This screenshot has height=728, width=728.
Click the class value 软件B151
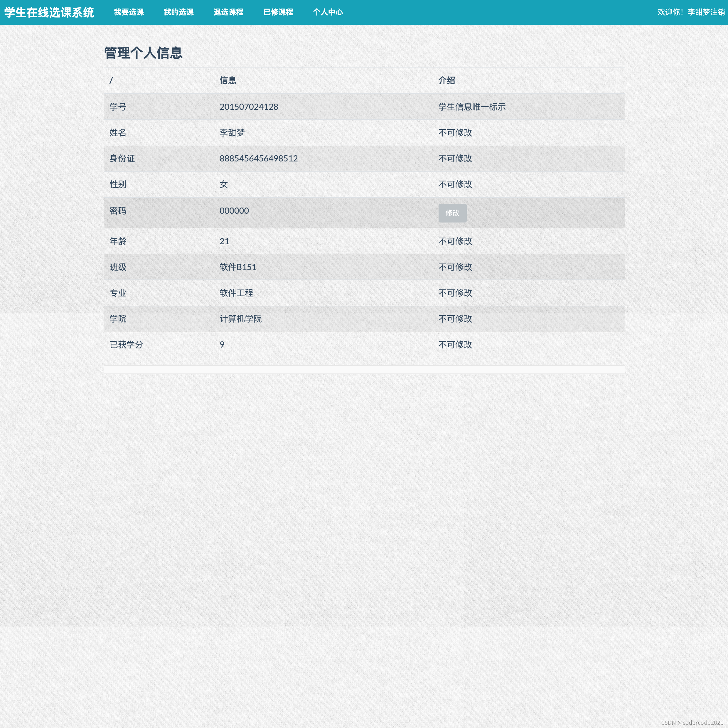(238, 267)
